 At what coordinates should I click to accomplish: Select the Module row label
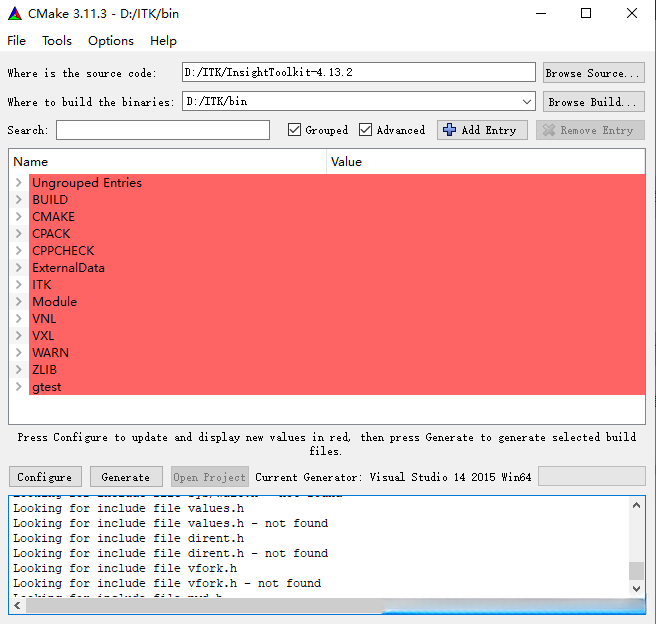click(55, 302)
